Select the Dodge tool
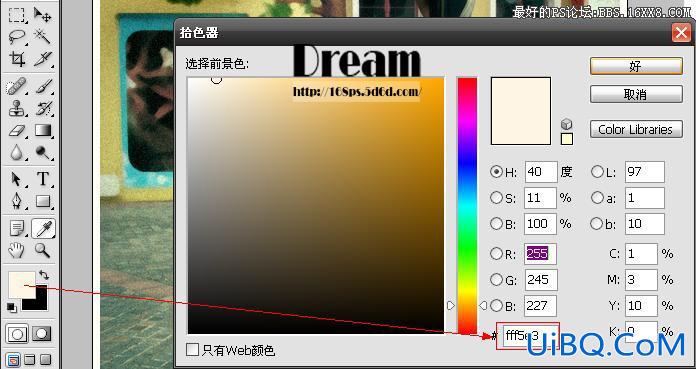This screenshot has height=369, width=696. click(43, 152)
